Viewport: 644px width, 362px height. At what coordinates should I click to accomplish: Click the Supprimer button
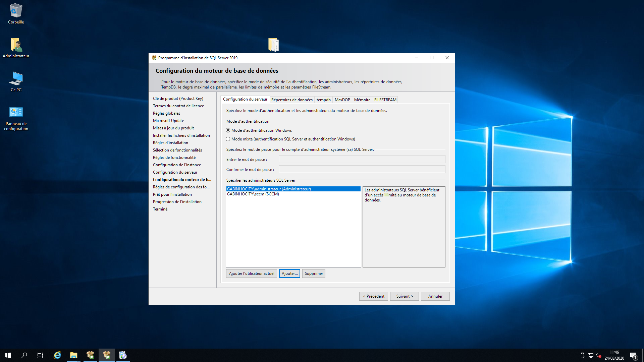click(x=314, y=274)
